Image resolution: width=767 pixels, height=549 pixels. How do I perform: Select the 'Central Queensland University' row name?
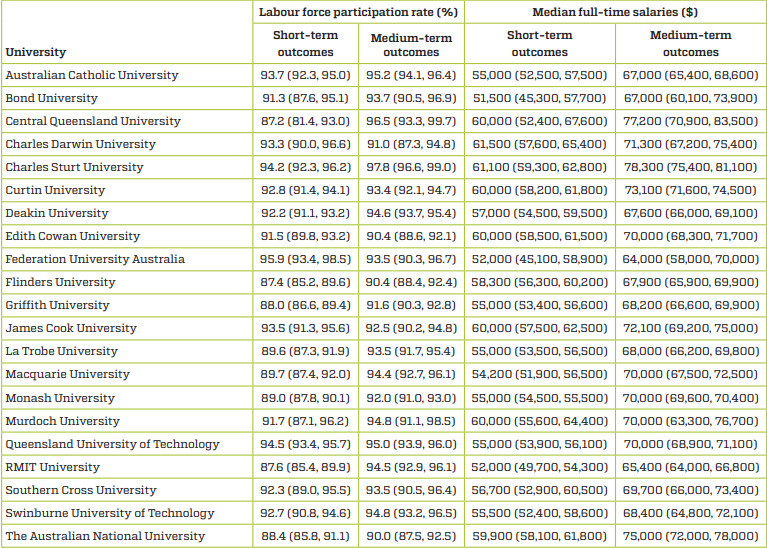(x=93, y=121)
